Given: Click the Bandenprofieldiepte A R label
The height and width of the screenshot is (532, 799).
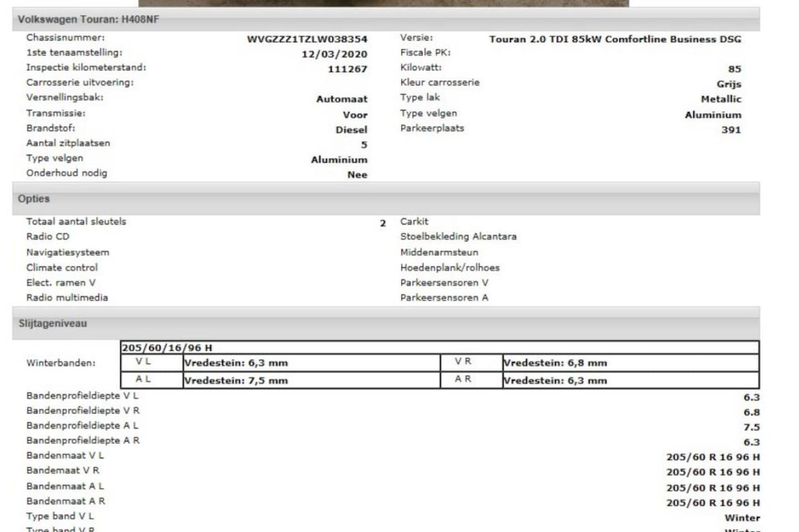Looking at the screenshot, I should [83, 441].
